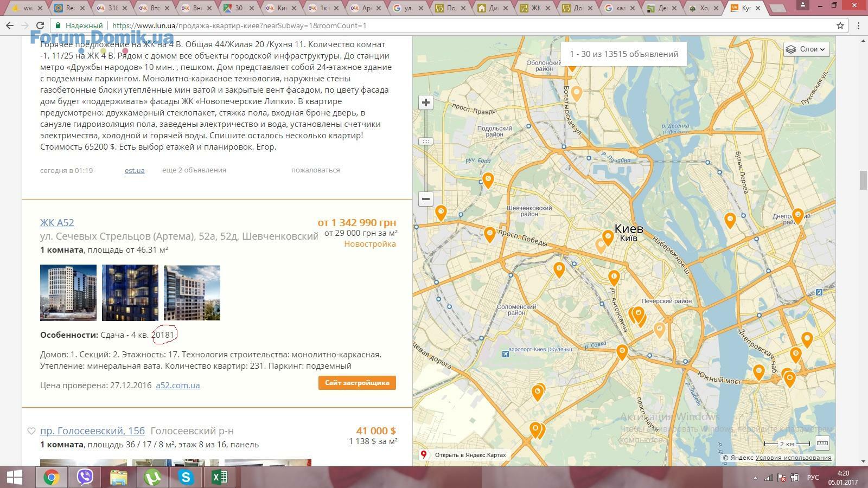
Task: Switch РУС input language in tray
Action: coord(813,478)
